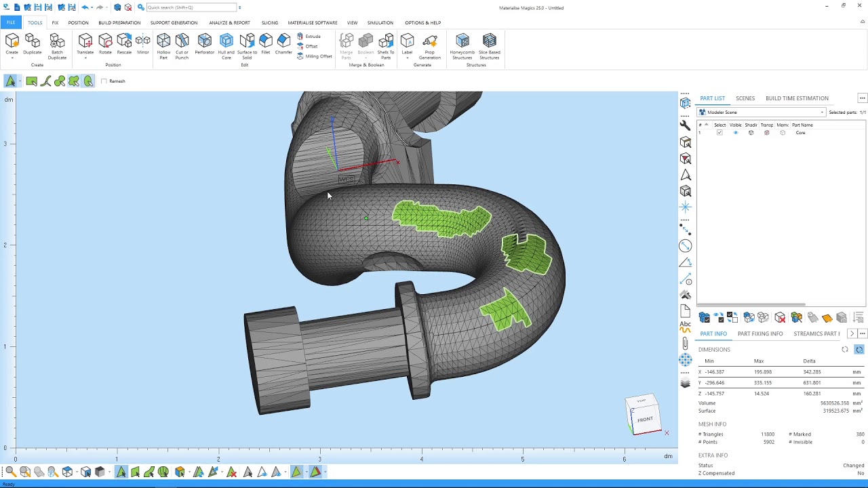Switch to the Scenes tab

click(745, 98)
